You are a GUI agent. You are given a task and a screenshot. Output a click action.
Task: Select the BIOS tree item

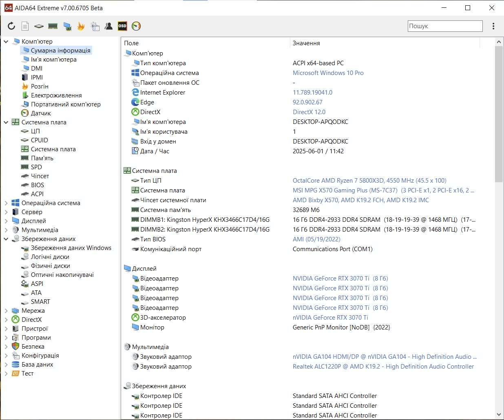point(37,185)
